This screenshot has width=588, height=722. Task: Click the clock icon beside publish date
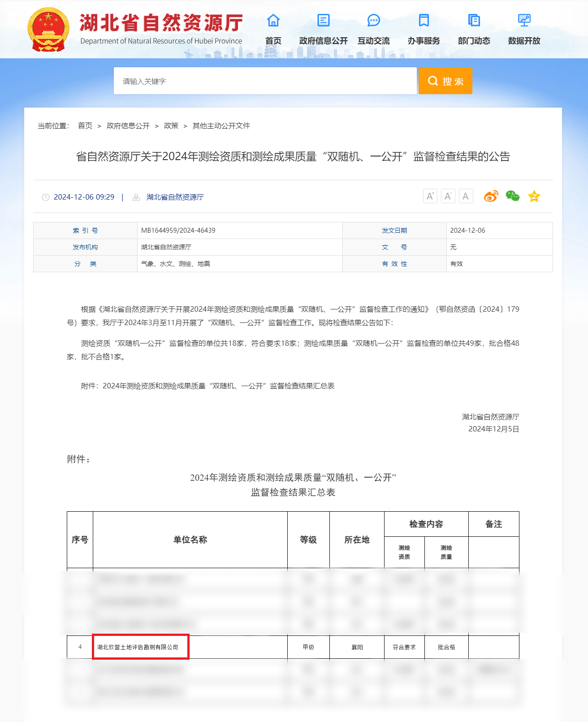(46, 197)
